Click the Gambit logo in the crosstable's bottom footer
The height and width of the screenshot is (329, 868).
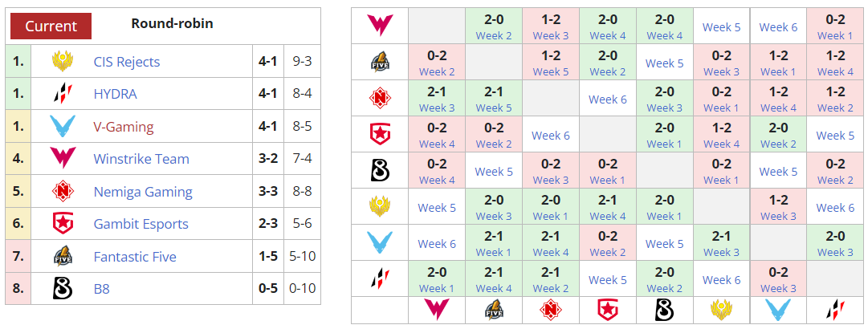(x=607, y=309)
